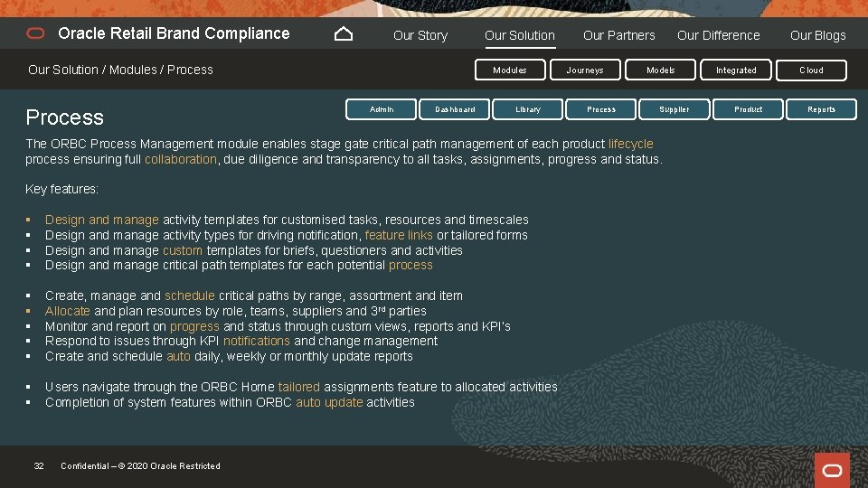Viewport: 868px width, 488px height.
Task: Click the 'tailored' highlighted link
Action: coord(299,387)
